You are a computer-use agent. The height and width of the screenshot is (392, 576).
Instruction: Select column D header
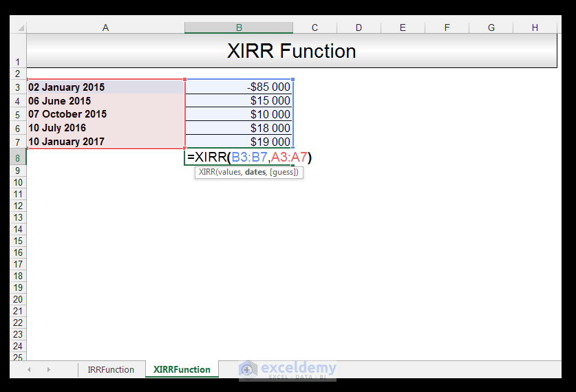tap(359, 28)
